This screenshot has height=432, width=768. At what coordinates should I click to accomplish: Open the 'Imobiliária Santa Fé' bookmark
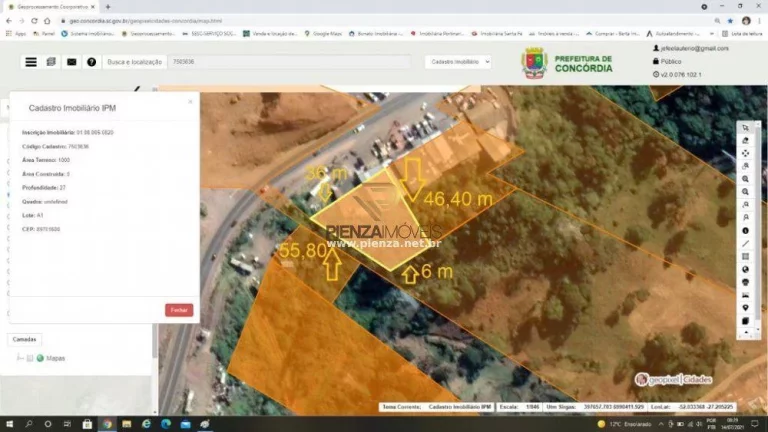pyautogui.click(x=497, y=34)
